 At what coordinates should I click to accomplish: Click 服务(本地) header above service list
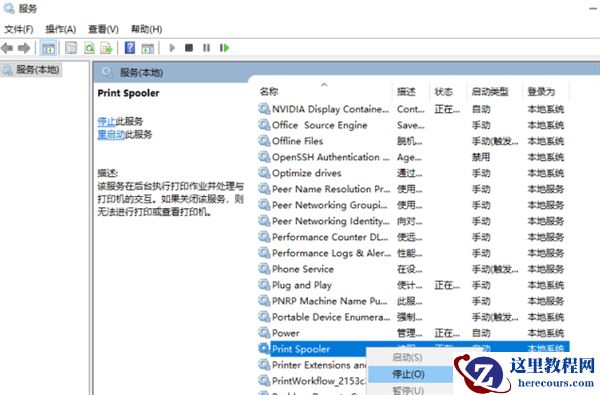point(141,73)
